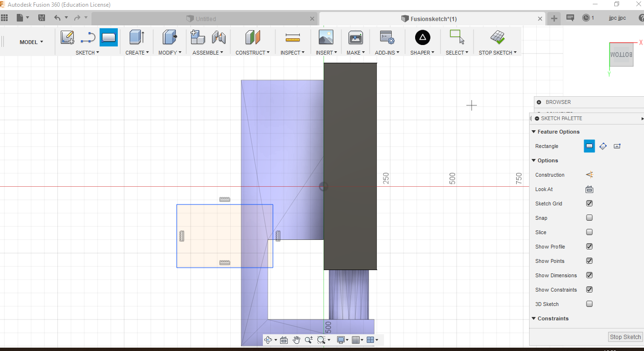Select the Zoom tool in navigation bar
The image size is (644, 351).
pos(309,340)
